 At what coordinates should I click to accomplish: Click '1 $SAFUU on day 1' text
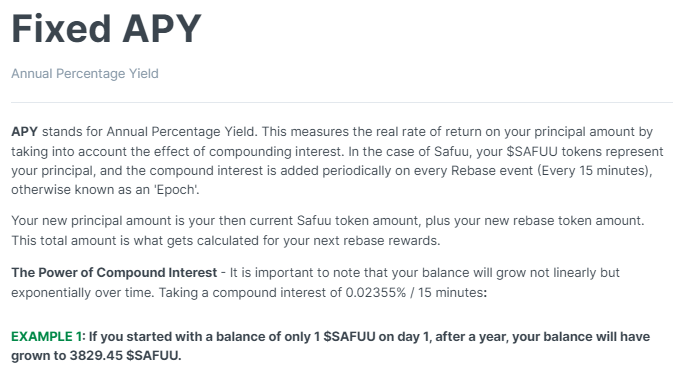coord(373,336)
